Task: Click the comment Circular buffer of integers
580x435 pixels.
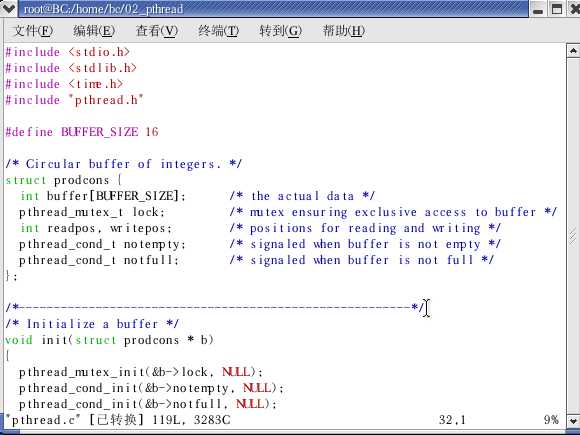Action: (x=124, y=164)
